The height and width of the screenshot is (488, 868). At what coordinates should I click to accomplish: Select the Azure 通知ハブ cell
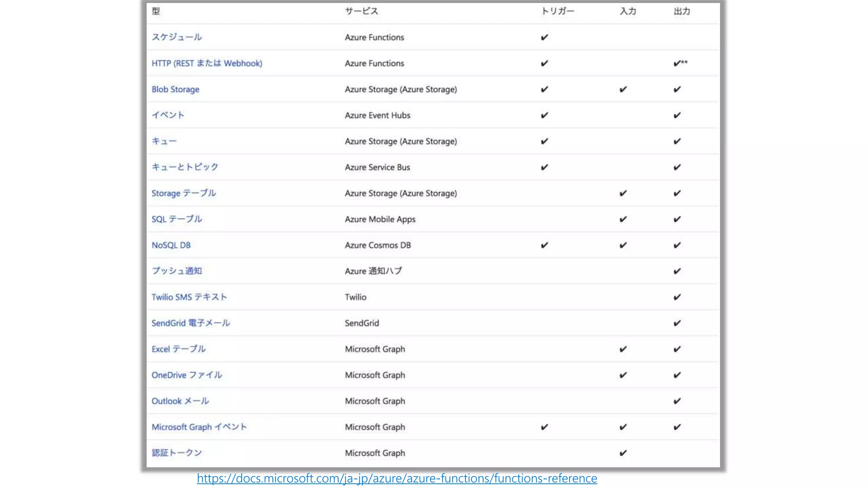click(x=373, y=271)
